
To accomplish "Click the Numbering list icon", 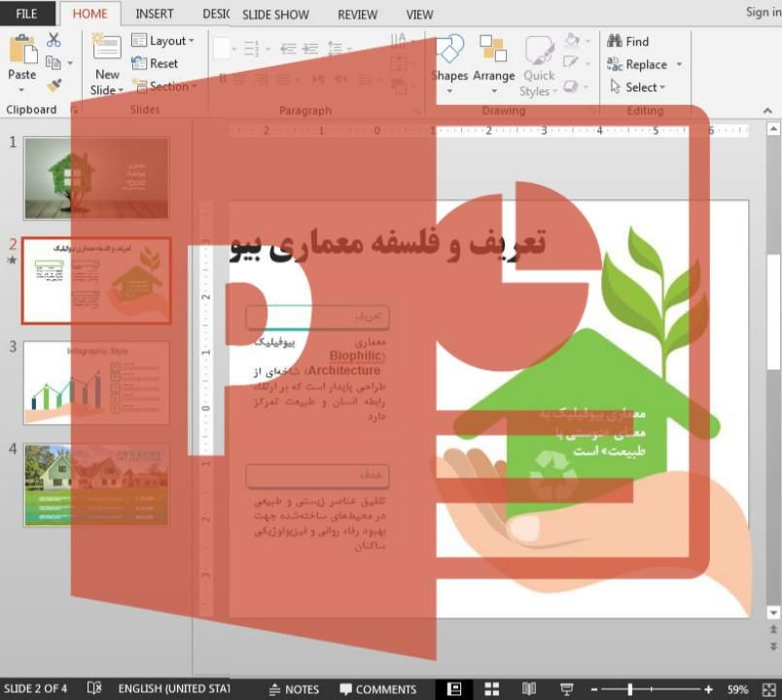I will [252, 49].
